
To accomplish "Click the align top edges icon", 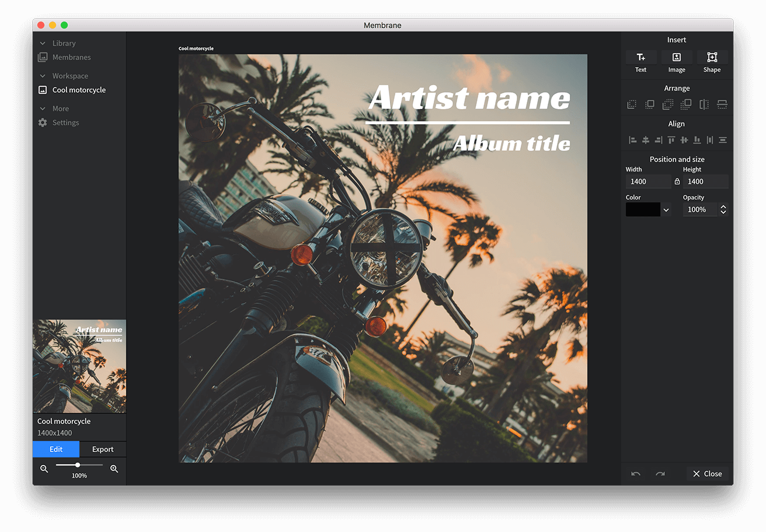I will (671, 140).
